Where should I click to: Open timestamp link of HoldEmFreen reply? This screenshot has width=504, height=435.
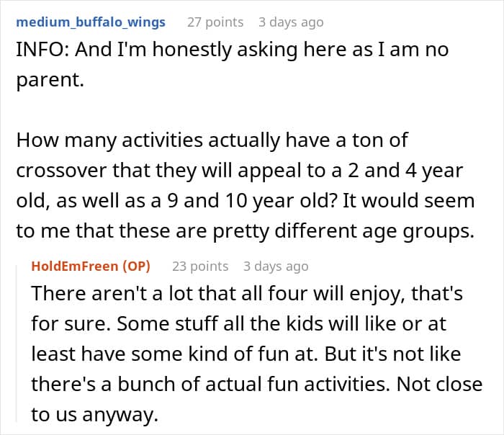pyautogui.click(x=276, y=266)
